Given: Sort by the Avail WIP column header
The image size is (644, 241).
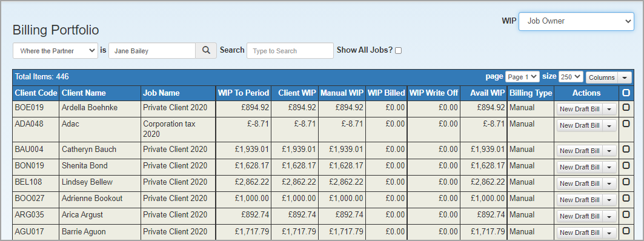Looking at the screenshot, I should click(488, 93).
